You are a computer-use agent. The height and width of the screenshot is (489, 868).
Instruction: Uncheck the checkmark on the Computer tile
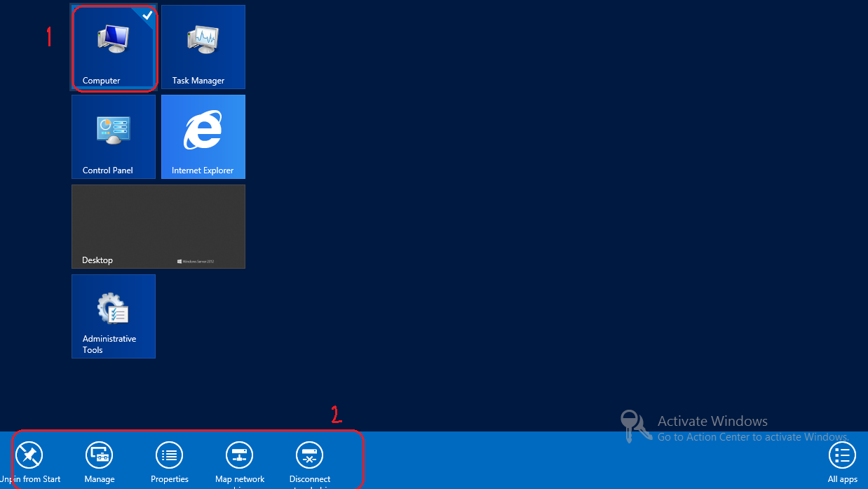pos(147,15)
